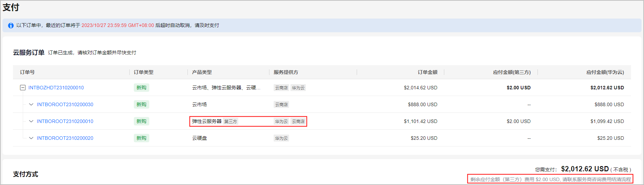Collapse the INTBOZHDT2310200010 parent order
This screenshot has width=644, height=185.
[23, 88]
